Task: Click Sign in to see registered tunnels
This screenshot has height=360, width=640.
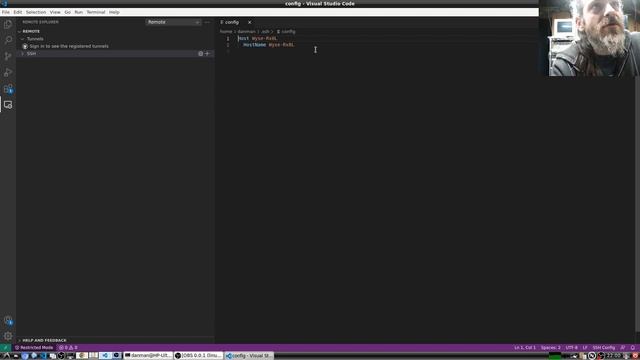Action: point(69,46)
